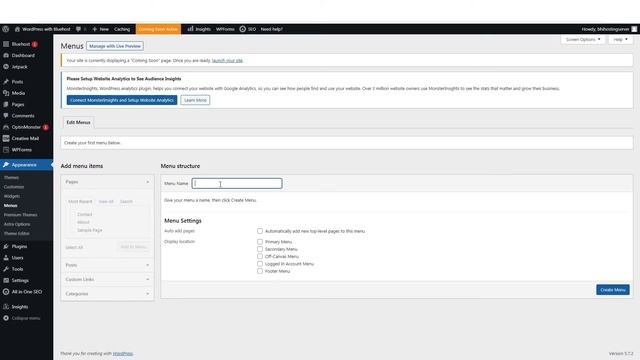
Task: Click the plus New item in the admin bar
Action: 100,29
